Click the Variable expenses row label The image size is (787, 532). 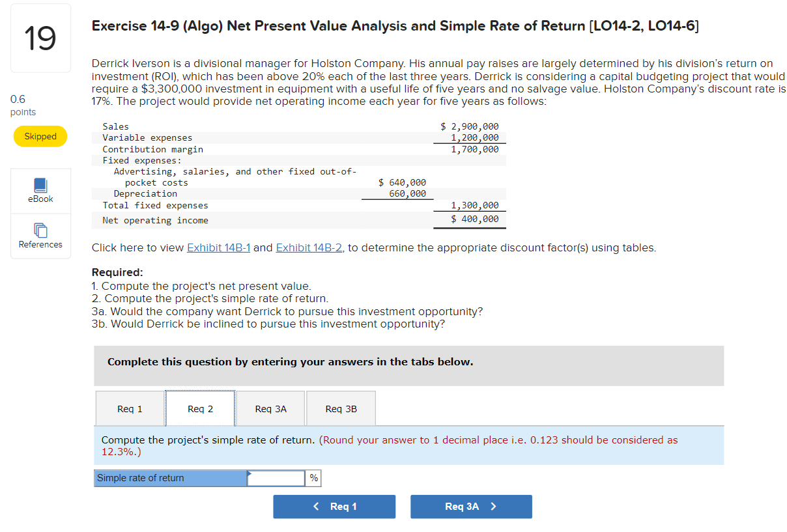(147, 137)
